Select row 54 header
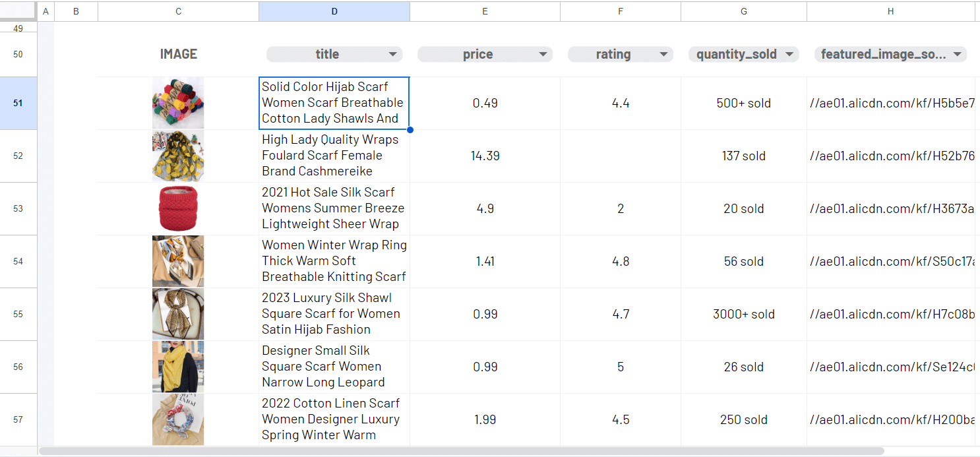Screen dimensions: 980x457 pyautogui.click(x=18, y=261)
